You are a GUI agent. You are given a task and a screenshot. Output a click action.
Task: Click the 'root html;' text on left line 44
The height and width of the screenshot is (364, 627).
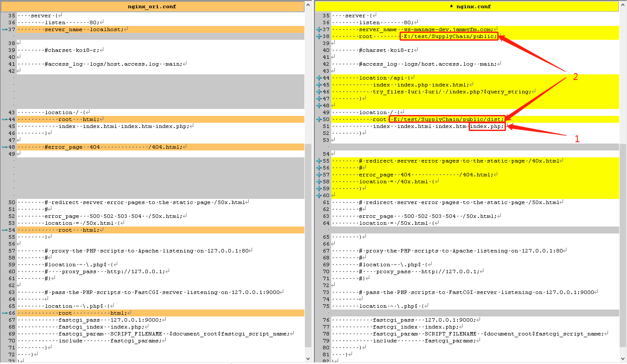pos(80,119)
